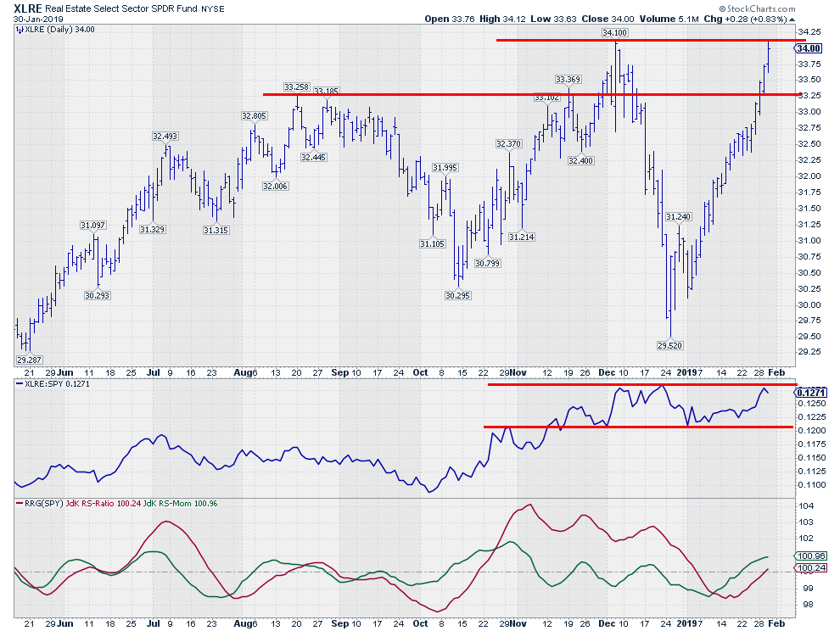Select the XLRE (Daily) 34.00 legend label

(x=60, y=30)
